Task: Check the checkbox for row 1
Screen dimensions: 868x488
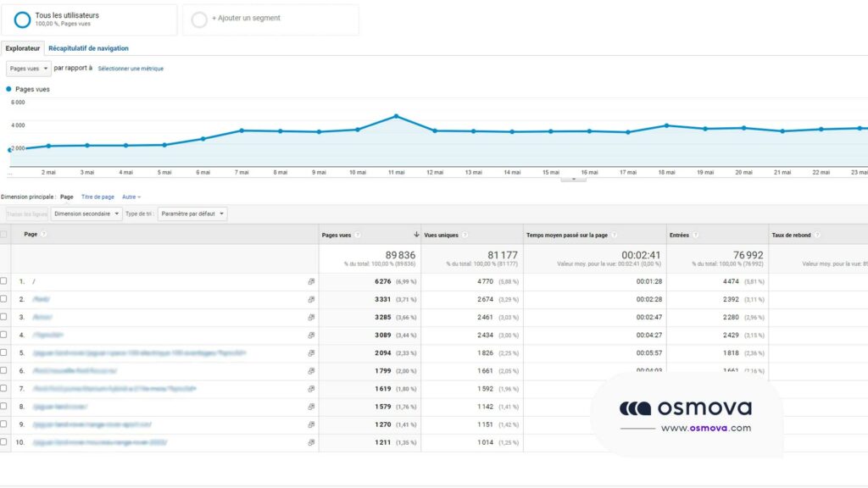Action: (3, 281)
